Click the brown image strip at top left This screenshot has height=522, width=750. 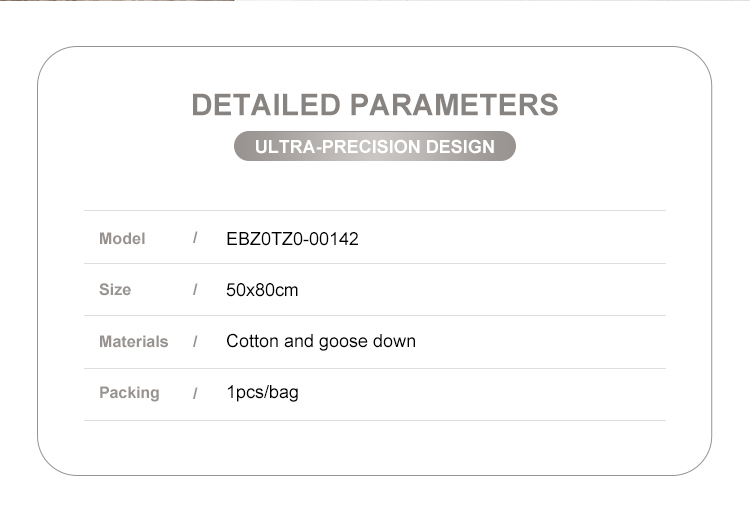coord(117,1)
